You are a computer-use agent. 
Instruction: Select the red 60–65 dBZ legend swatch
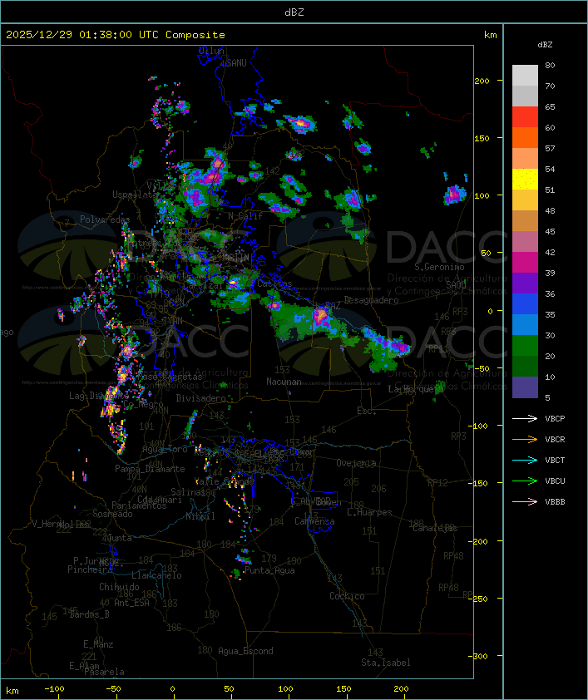525,117
